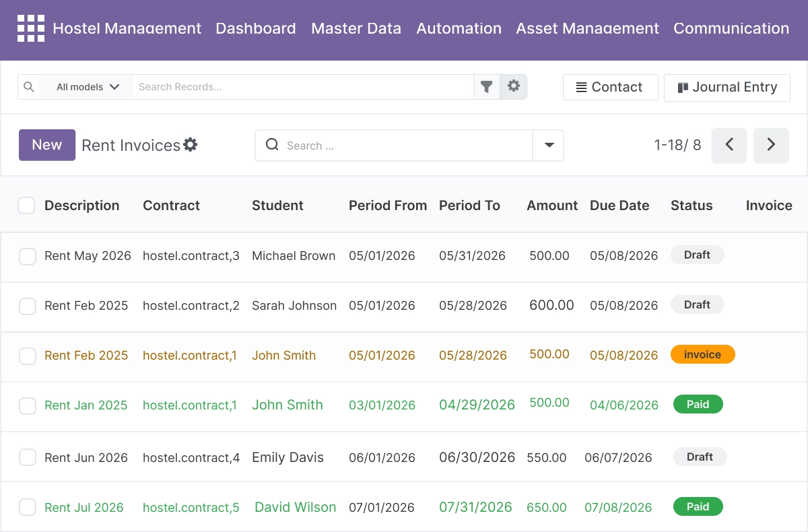Image resolution: width=808 pixels, height=532 pixels.
Task: Focus the Search Records field
Action: click(303, 87)
